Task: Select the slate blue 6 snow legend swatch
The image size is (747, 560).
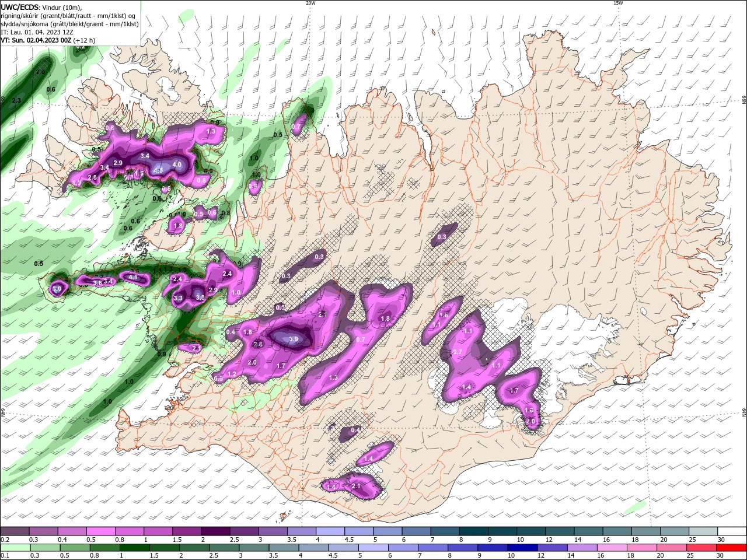Action: click(417, 531)
